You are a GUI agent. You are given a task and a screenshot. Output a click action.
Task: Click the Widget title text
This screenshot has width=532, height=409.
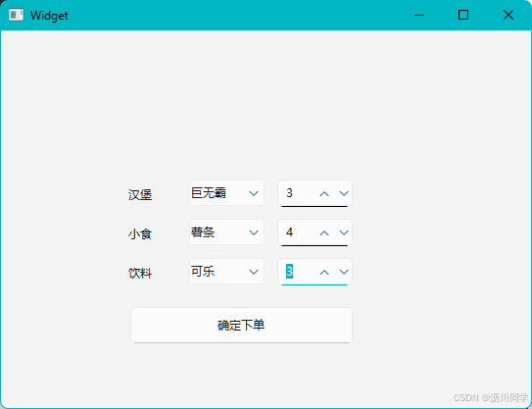[x=49, y=16]
